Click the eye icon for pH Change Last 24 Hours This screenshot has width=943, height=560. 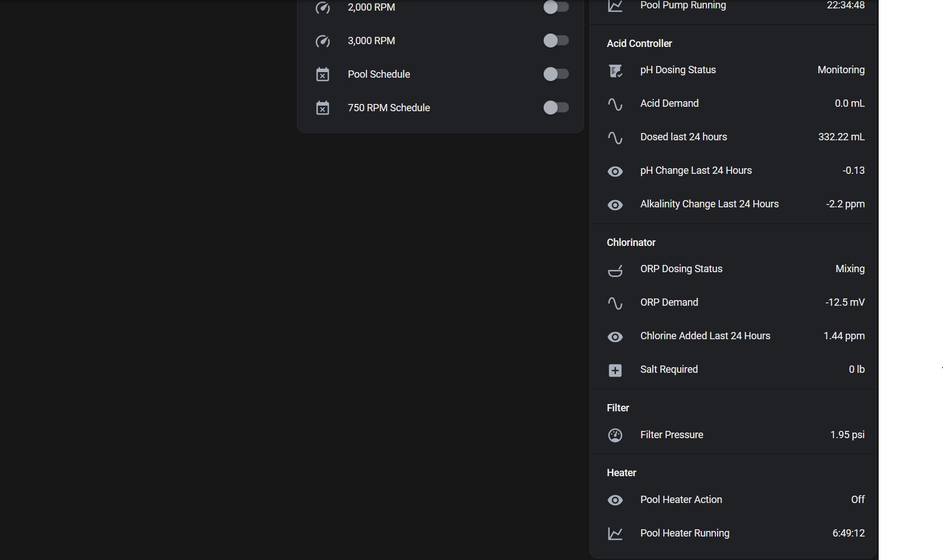(x=615, y=171)
